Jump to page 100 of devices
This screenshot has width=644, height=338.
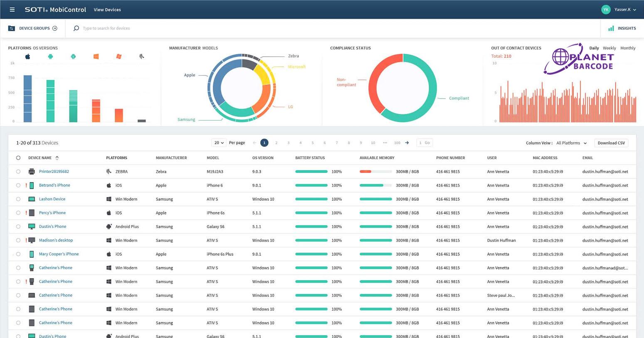397,143
